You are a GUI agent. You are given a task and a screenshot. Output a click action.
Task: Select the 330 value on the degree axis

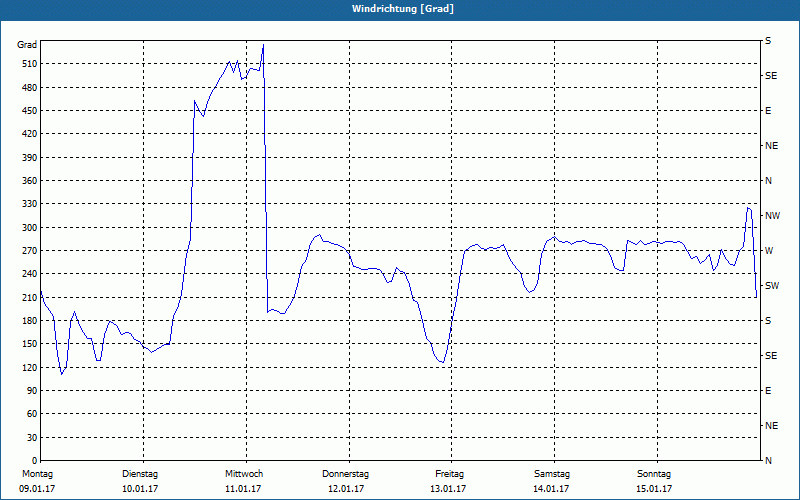pos(30,204)
